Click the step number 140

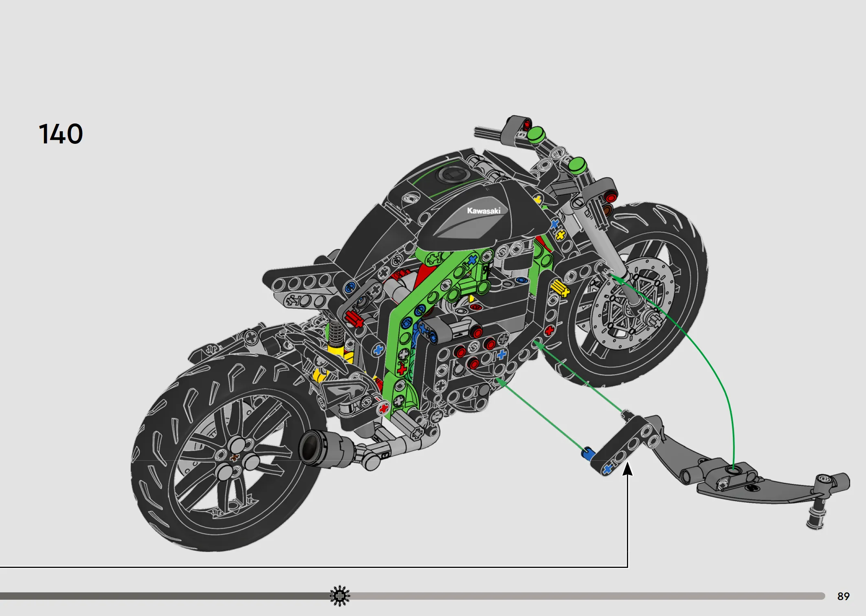(61, 134)
